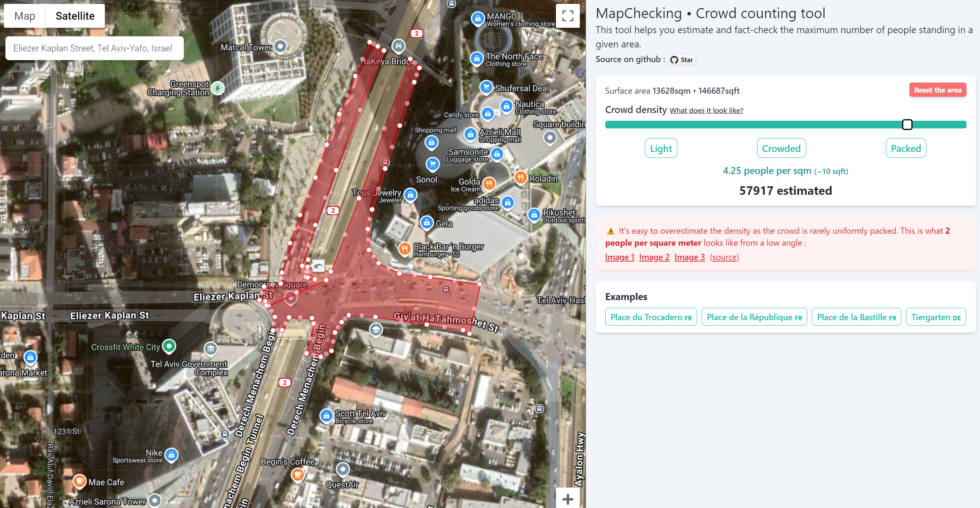Screen dimensions: 980x508
Task: Click the MANGO clothing store pin
Action: (x=478, y=19)
